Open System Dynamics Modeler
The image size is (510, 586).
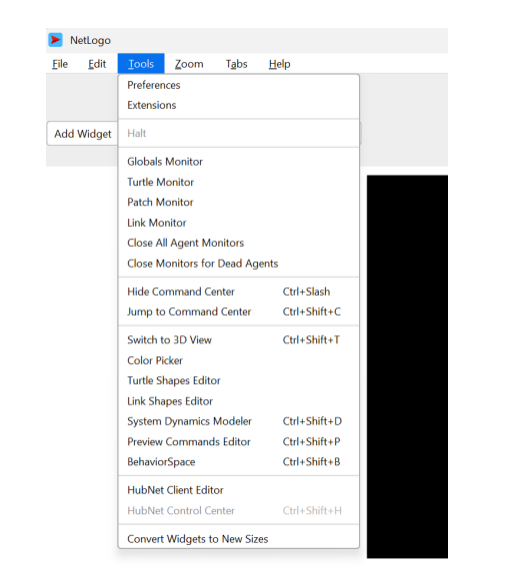point(239,421)
